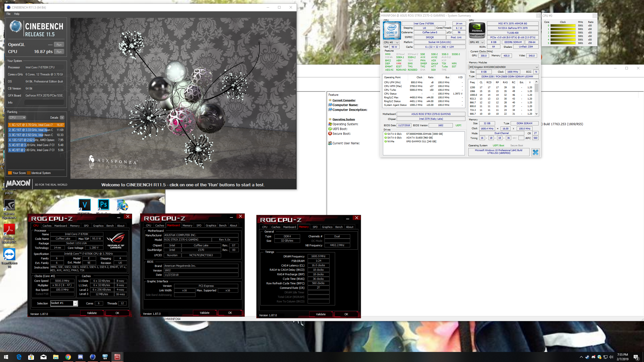Open the Help menu in Cinebench
The height and width of the screenshot is (362, 644).
click(17, 14)
